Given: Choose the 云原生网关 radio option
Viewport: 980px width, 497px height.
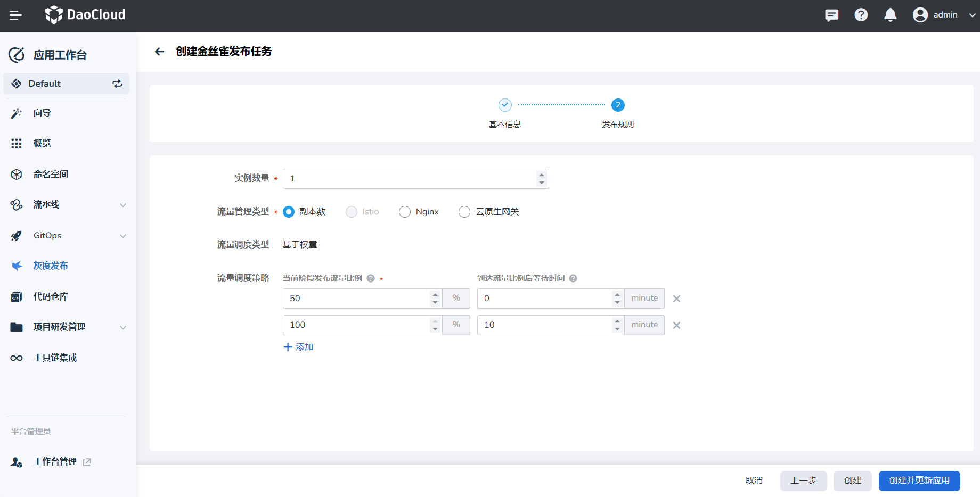Looking at the screenshot, I should point(464,212).
